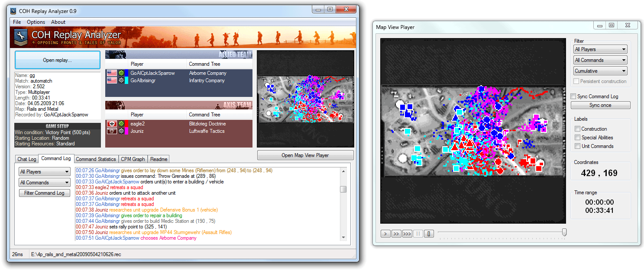
Task: Open the Options menu
Action: (36, 22)
